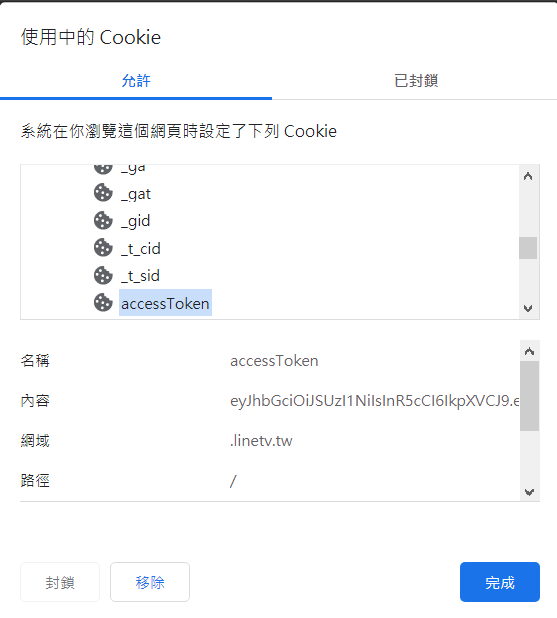Click the cookie icon beside accessToken
Image resolution: width=557 pixels, height=618 pixels.
tap(103, 303)
